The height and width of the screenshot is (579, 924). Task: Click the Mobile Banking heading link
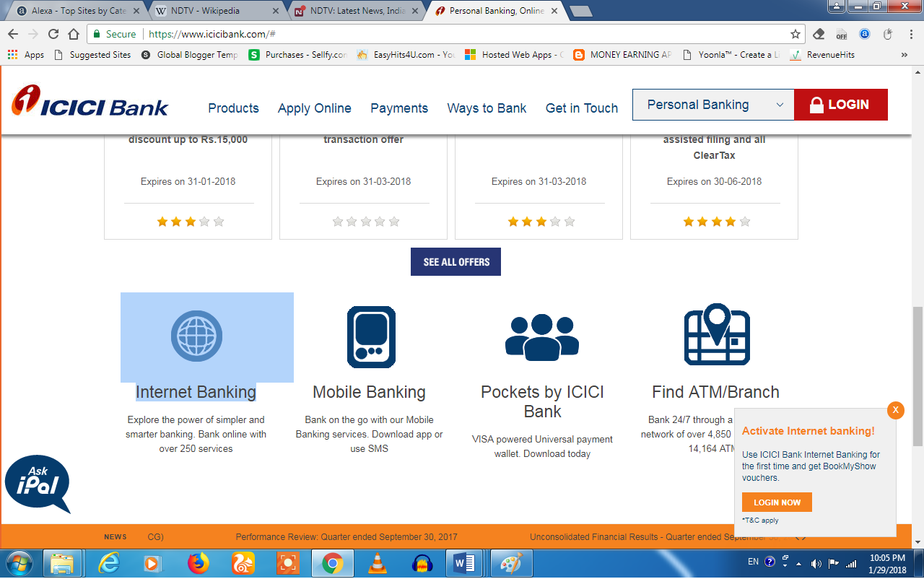tap(369, 392)
